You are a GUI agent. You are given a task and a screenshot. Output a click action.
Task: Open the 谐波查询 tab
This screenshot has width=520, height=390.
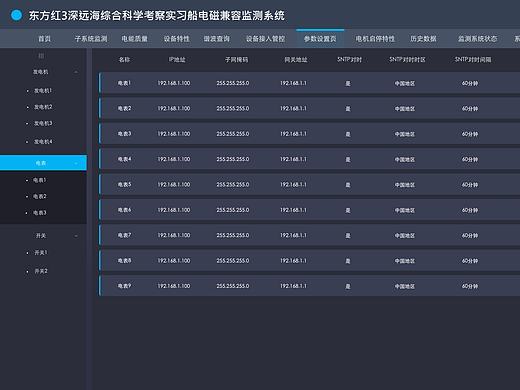click(x=217, y=39)
